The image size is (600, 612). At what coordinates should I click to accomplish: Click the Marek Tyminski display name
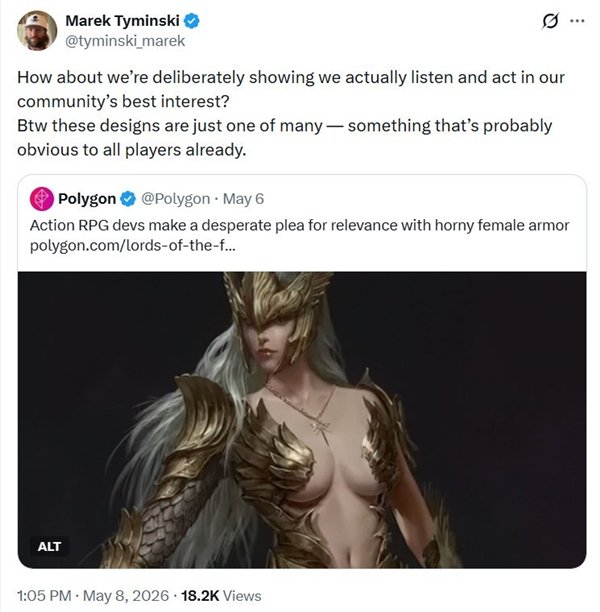122,21
